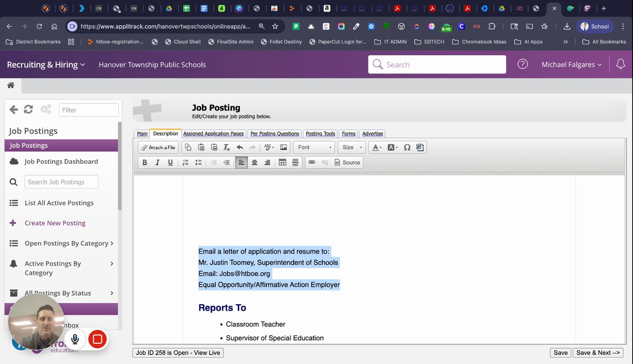
Task: Insert a table in the editor
Action: 282,162
